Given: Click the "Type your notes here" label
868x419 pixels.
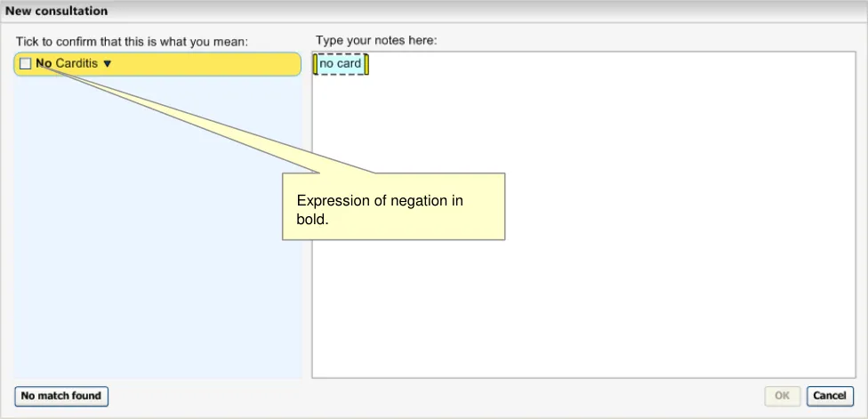Looking at the screenshot, I should (376, 41).
